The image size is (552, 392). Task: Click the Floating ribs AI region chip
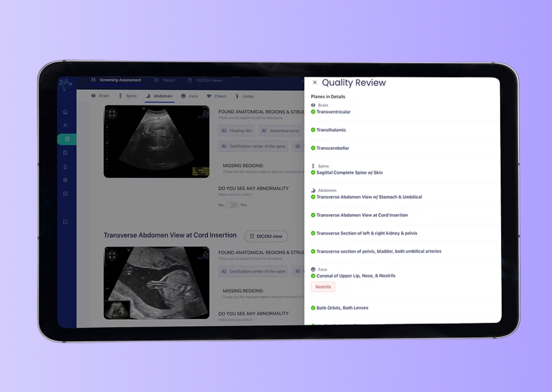point(237,131)
